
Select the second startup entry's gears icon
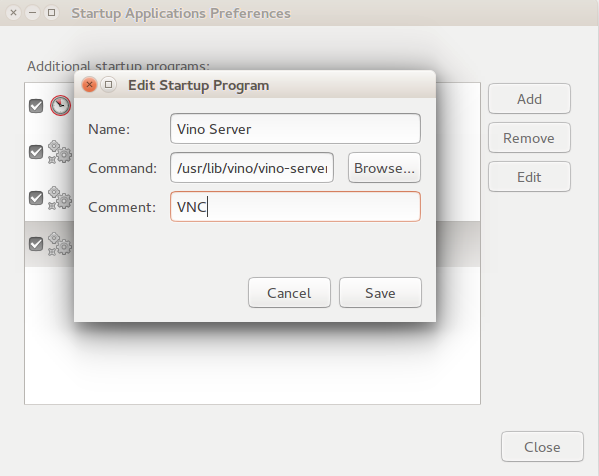pyautogui.click(x=60, y=152)
